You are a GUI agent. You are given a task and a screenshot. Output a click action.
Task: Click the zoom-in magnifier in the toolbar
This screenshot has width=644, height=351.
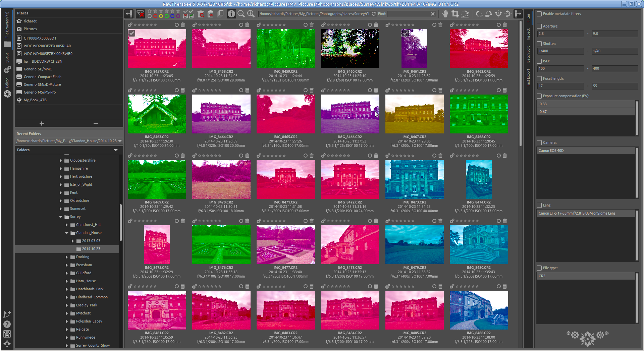point(251,14)
